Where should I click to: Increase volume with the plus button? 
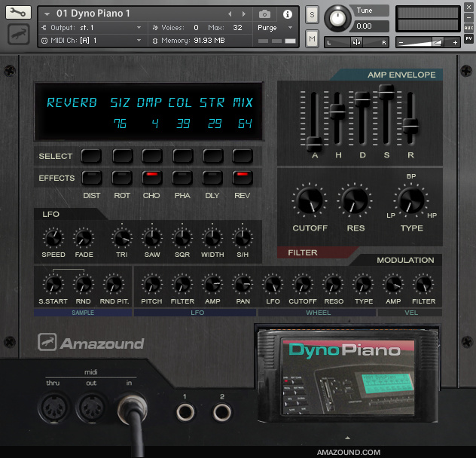tap(455, 42)
